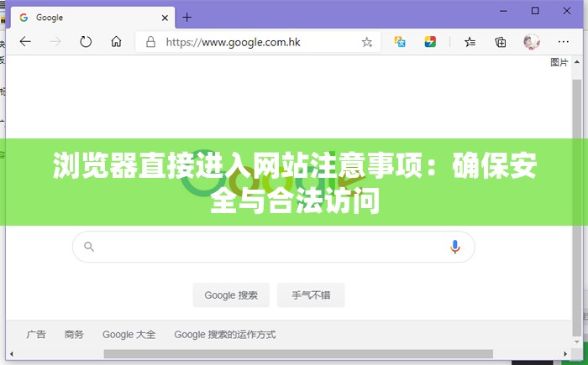This screenshot has width=588, height=365.
Task: Click the vertical scrollbar thumb
Action: tap(577, 208)
